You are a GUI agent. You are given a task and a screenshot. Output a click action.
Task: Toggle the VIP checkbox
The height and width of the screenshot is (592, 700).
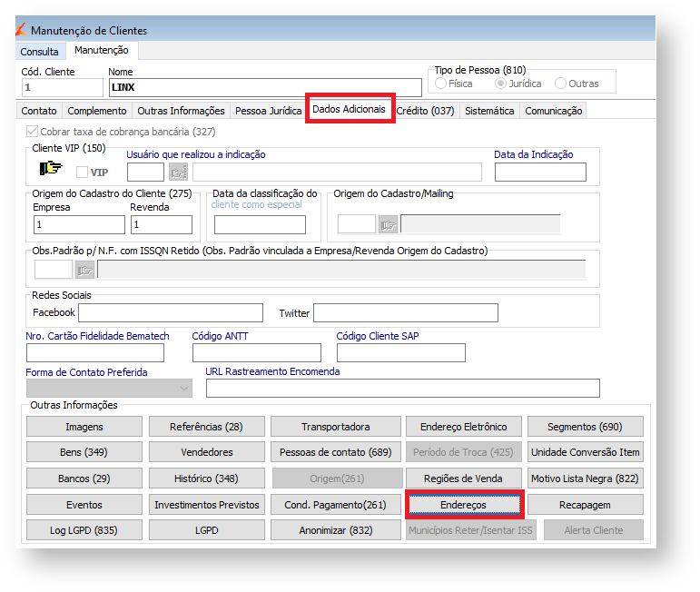(83, 173)
